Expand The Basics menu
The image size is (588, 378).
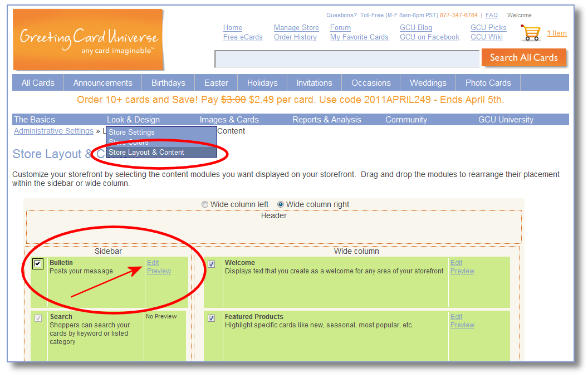pos(35,120)
